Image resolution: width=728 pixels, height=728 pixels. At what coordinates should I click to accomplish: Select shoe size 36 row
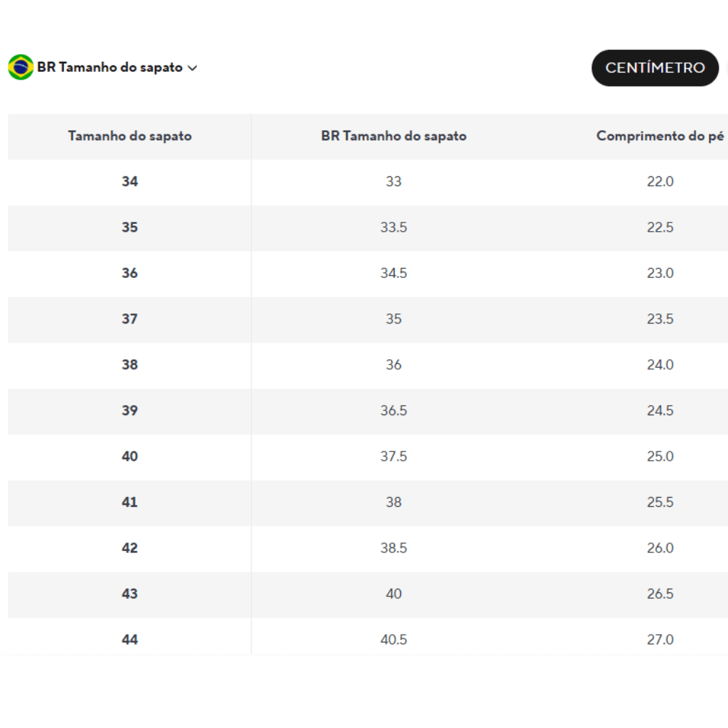tap(368, 274)
